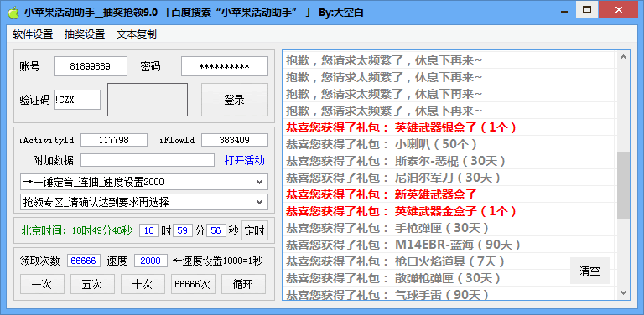
Task: Click the 领取次数 field
Action: point(83,261)
